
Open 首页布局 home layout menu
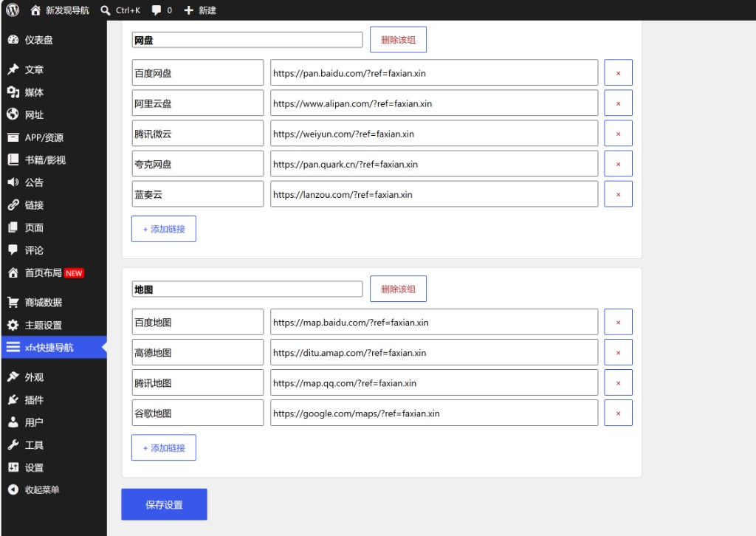(53, 273)
